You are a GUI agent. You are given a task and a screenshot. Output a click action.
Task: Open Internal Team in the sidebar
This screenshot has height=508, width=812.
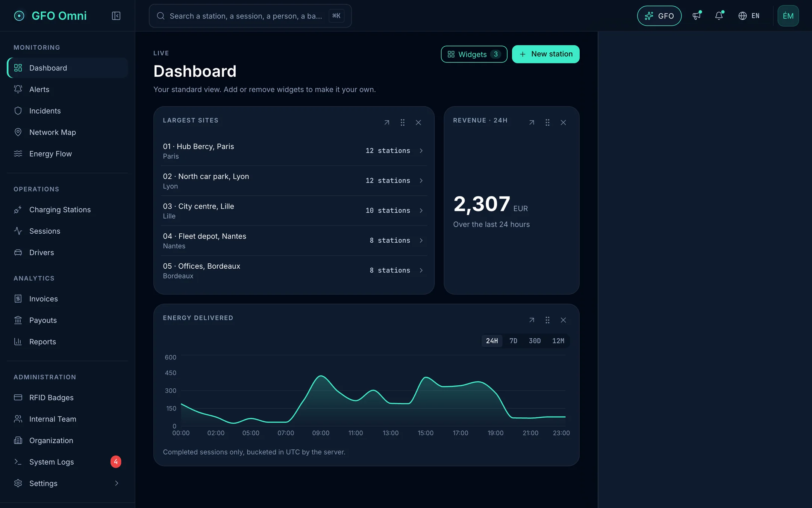click(x=68, y=419)
